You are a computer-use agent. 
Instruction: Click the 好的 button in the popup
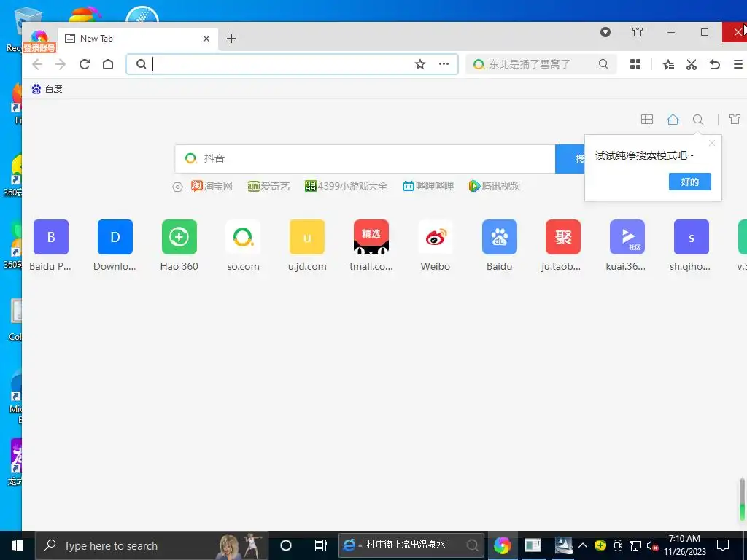(x=690, y=182)
